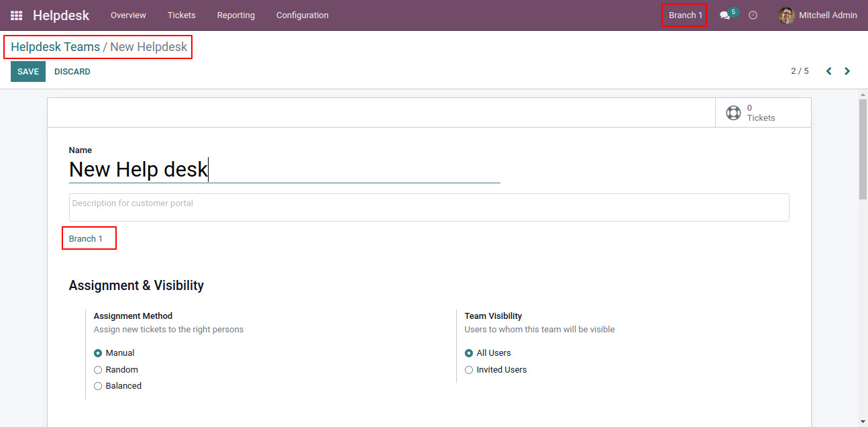Click the vertical scrollbar thumb
The image size is (868, 427).
pyautogui.click(x=863, y=149)
